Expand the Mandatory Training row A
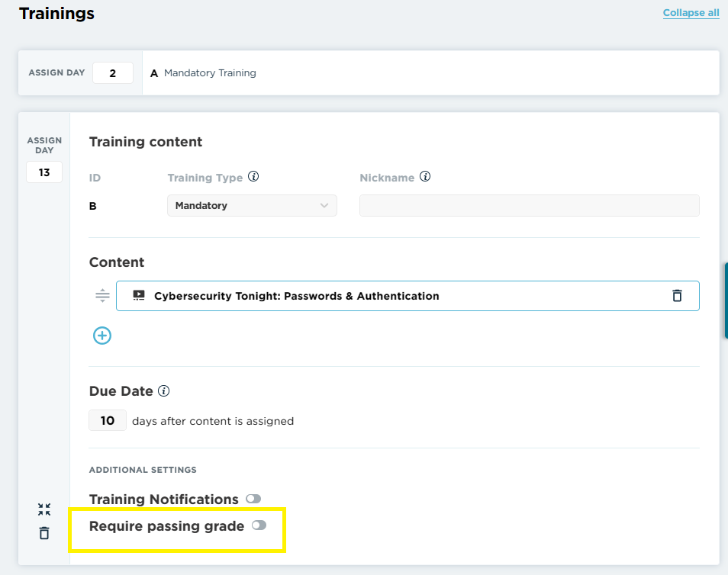This screenshot has height=575, width=728. pyautogui.click(x=431, y=73)
